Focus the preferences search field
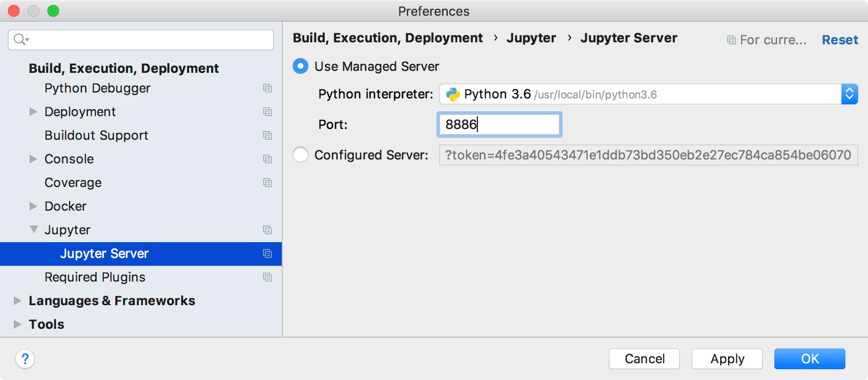This screenshot has width=868, height=380. click(x=141, y=39)
